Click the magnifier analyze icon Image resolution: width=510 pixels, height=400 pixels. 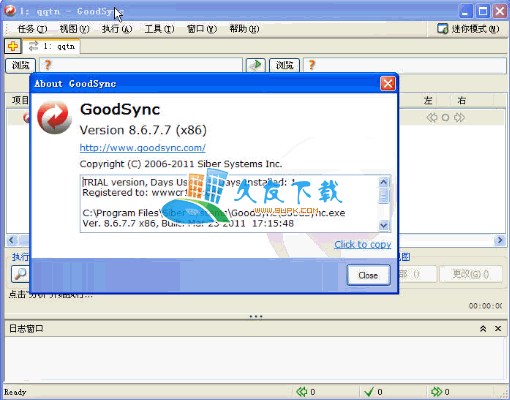20,274
